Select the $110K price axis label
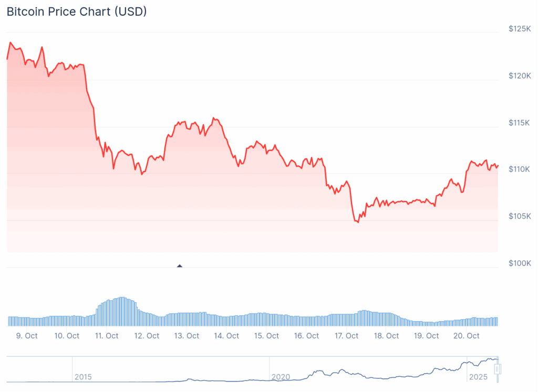Viewport: 538px width, 392px height. click(x=519, y=169)
